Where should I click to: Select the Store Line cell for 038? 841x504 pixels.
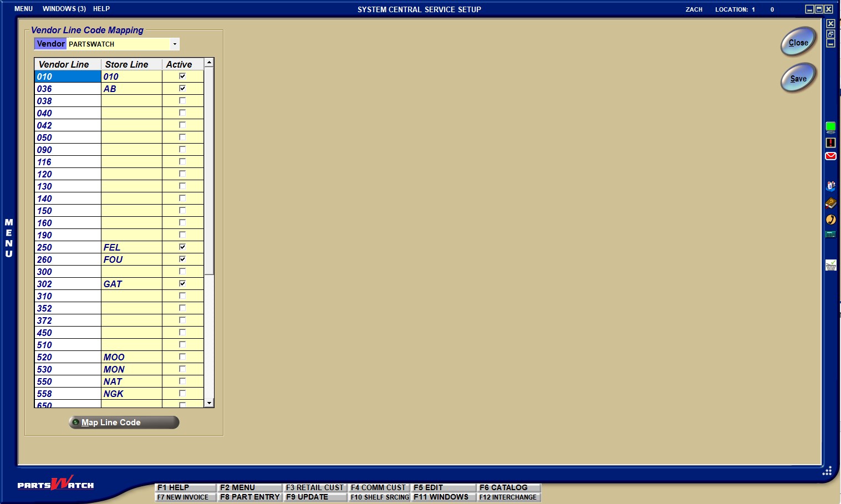pos(131,101)
